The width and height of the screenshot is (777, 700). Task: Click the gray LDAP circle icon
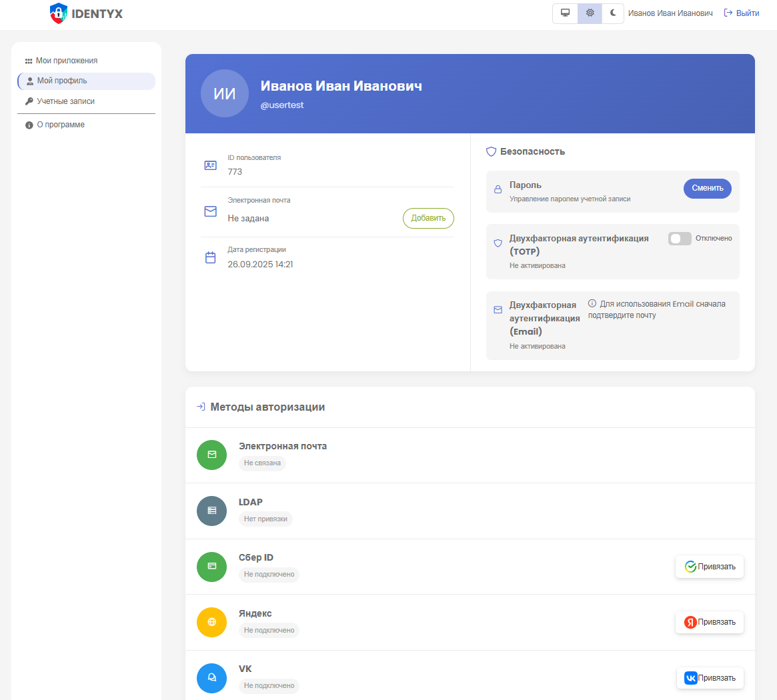click(x=211, y=511)
